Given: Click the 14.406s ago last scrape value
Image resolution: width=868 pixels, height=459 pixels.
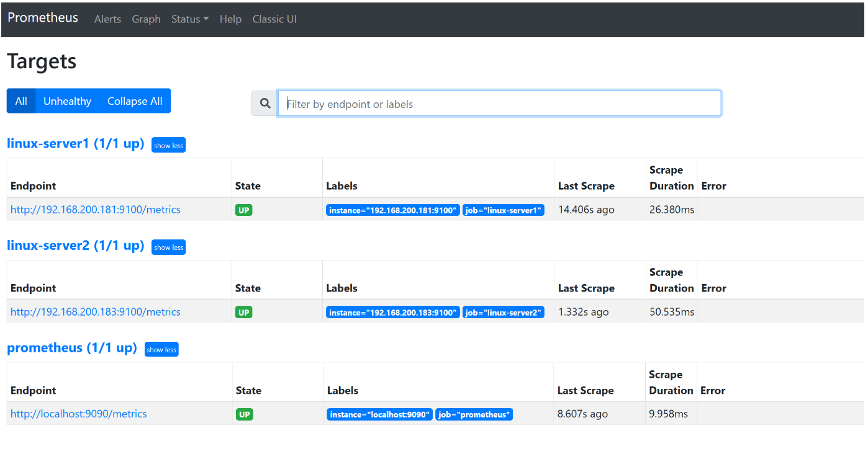Looking at the screenshot, I should [x=586, y=210].
